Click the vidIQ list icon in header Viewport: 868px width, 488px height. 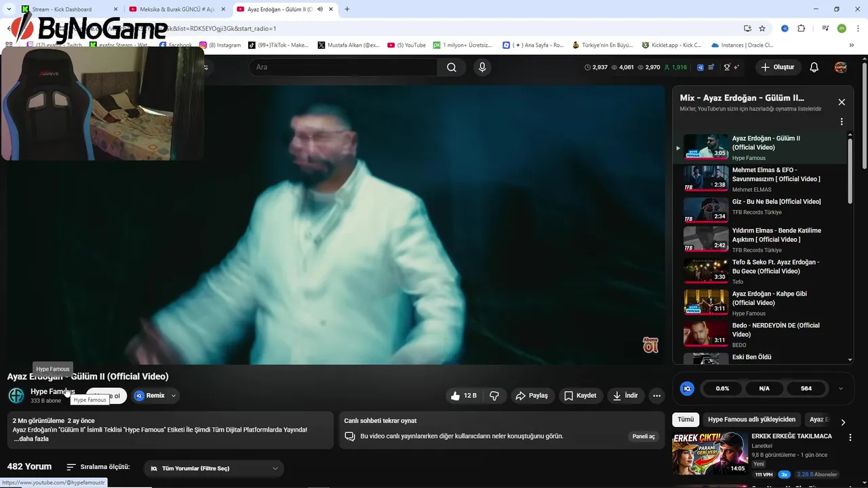point(711,67)
